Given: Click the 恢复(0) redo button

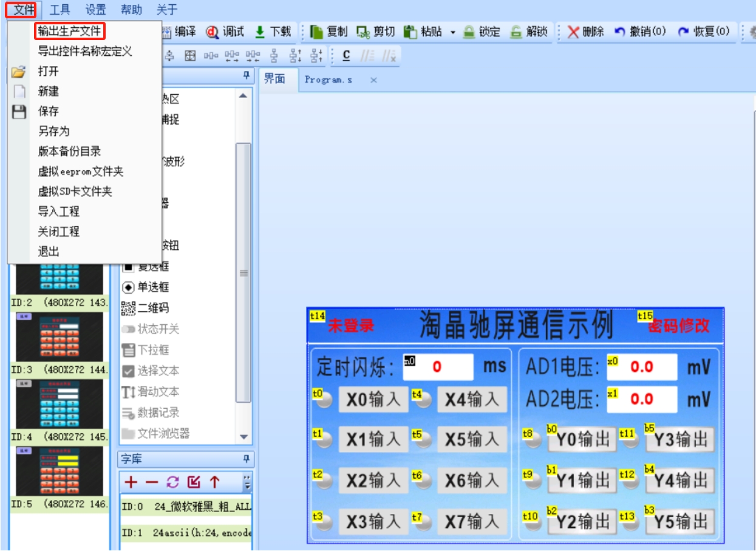Looking at the screenshot, I should (x=704, y=32).
